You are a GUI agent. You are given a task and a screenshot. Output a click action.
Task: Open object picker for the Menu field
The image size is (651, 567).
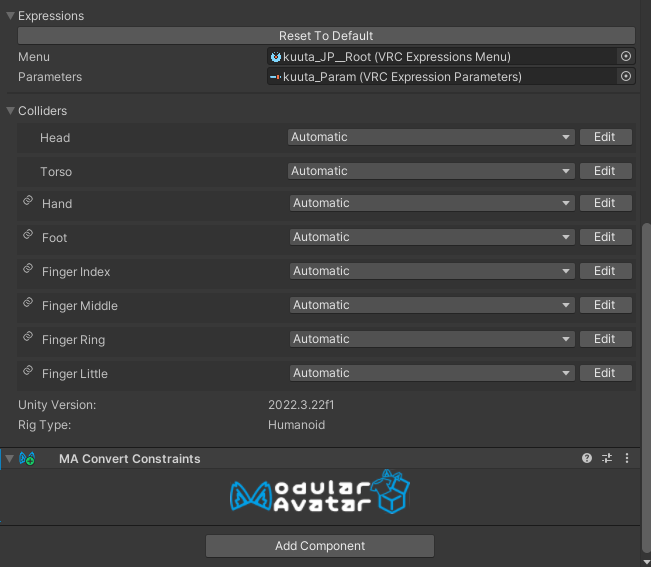coord(626,56)
